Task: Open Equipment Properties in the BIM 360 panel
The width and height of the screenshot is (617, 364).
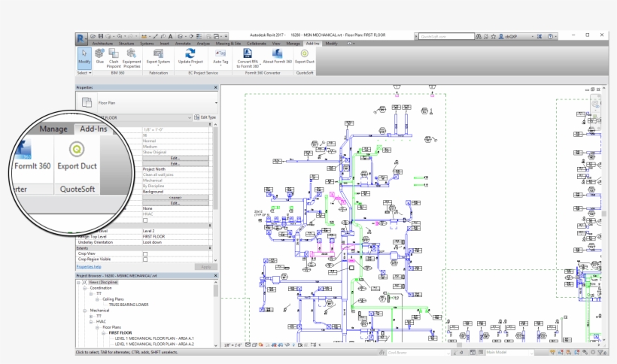Action: point(132,58)
